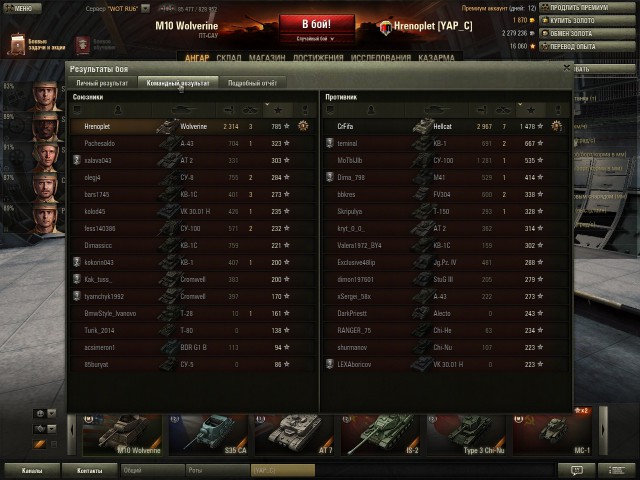The width and height of the screenshot is (640, 480).
Task: Expand the nation filter dropdown
Action: (52, 413)
